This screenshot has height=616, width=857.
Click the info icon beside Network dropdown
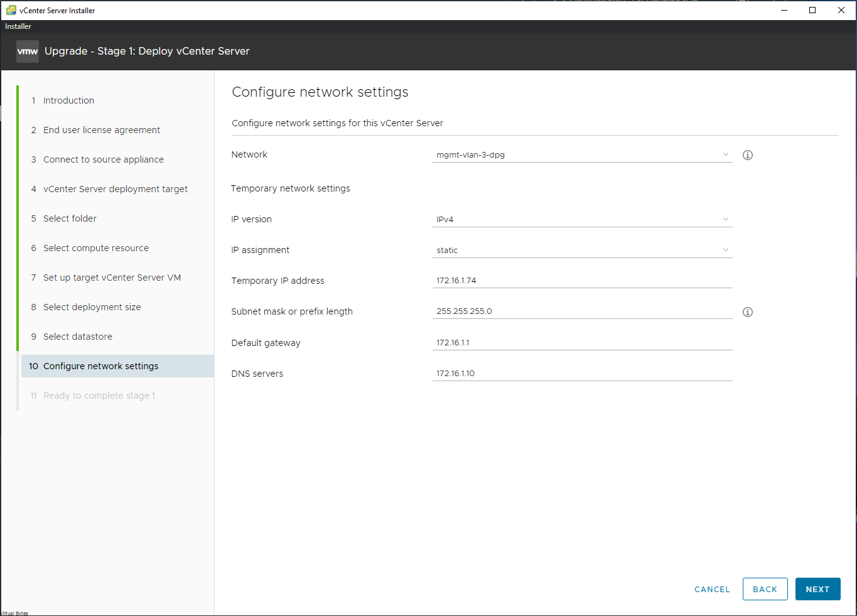[x=747, y=154]
